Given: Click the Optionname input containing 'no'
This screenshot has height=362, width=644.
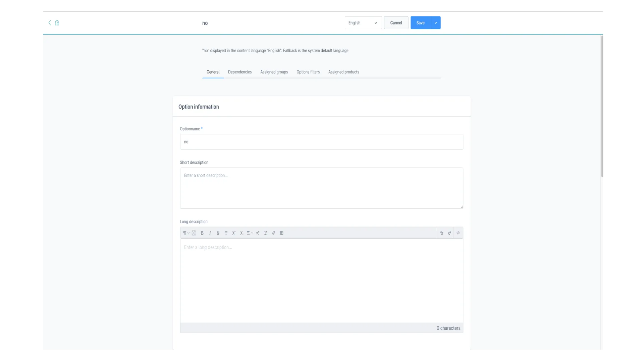Looking at the screenshot, I should pos(321,141).
